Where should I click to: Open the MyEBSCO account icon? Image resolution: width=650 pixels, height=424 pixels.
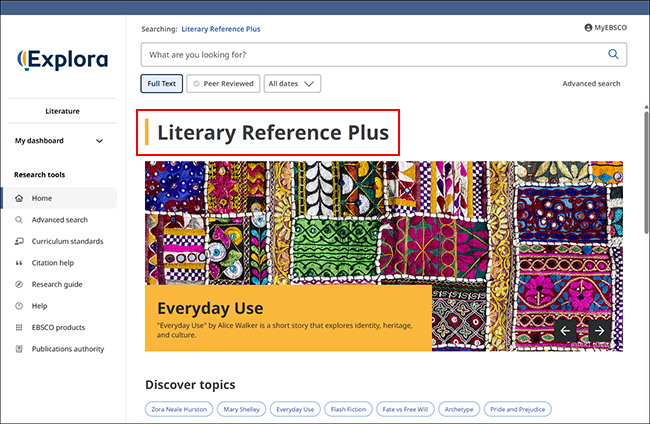(x=588, y=28)
